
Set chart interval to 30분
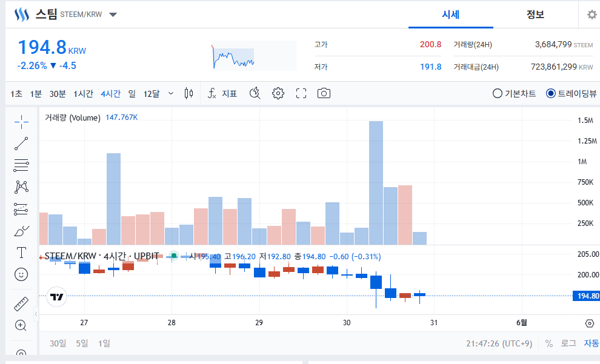coord(58,94)
